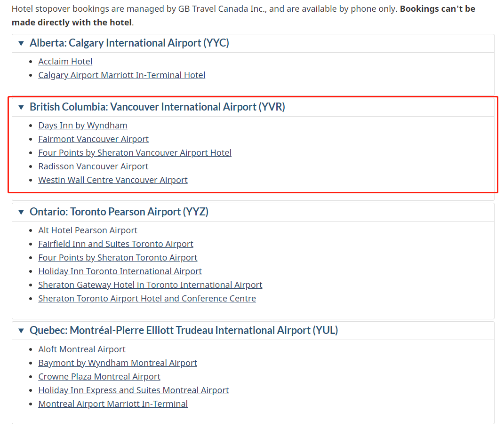Open Westin Wall Centre Vancouver Airport link

click(113, 180)
